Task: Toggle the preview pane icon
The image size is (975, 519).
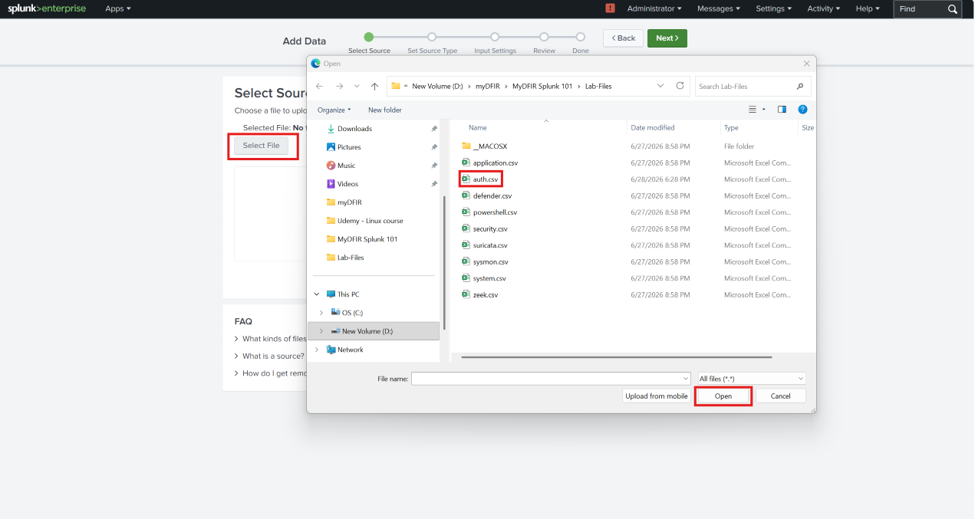Action: coord(782,109)
